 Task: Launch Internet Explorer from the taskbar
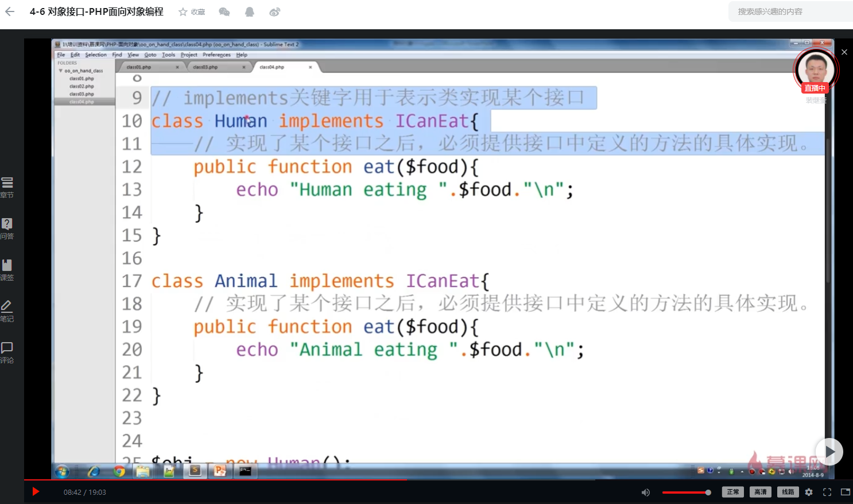tap(93, 471)
